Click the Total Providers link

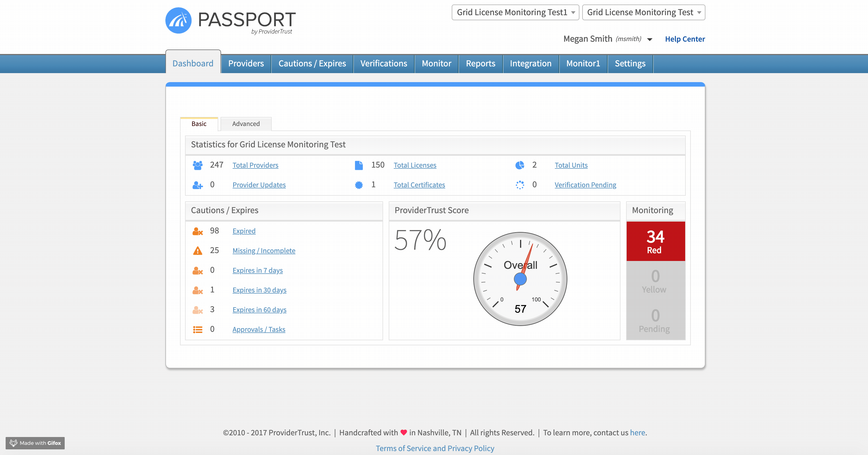[255, 165]
